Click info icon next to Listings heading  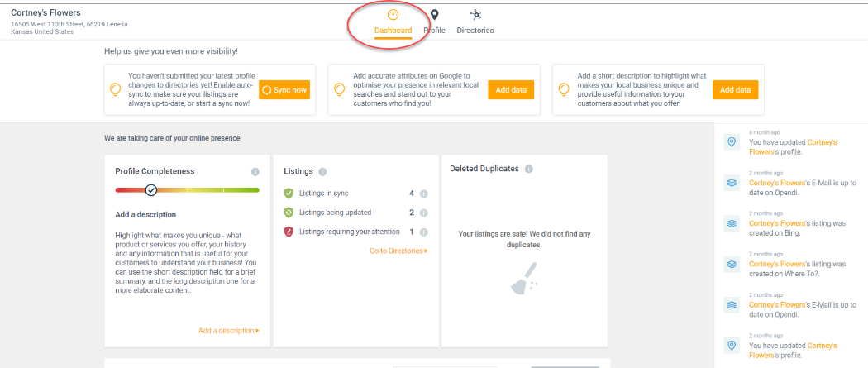click(x=322, y=172)
